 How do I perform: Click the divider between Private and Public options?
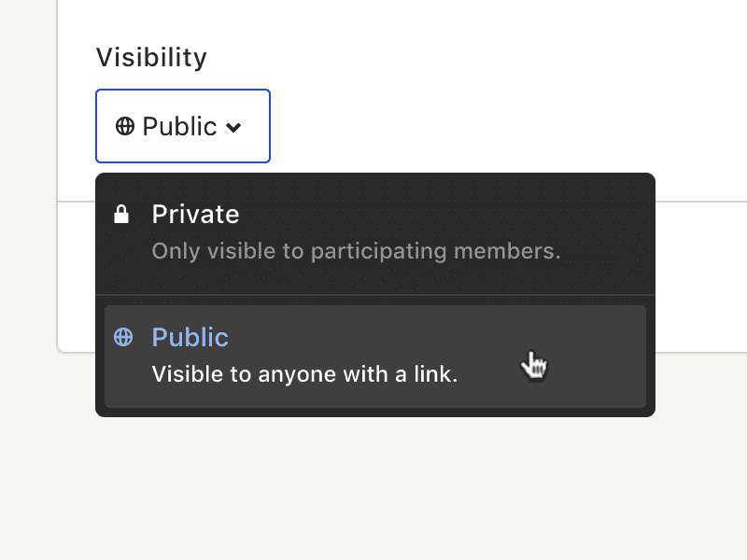tap(375, 295)
